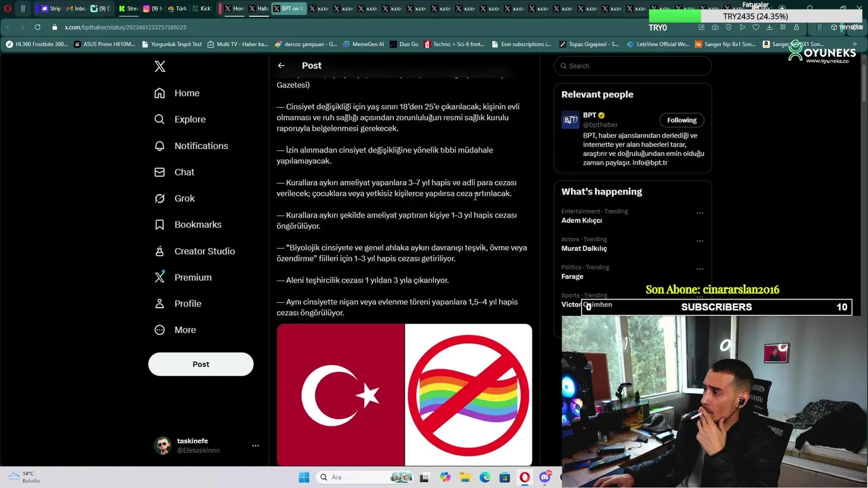Open Topaz Gigapixel bookmark
868x488 pixels.
click(589, 44)
